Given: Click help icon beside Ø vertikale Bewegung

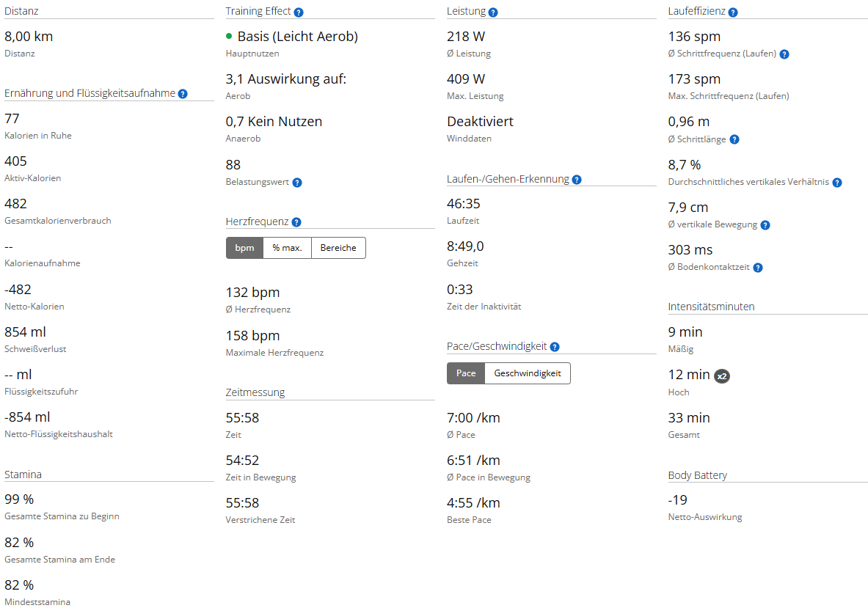Looking at the screenshot, I should pos(765,225).
